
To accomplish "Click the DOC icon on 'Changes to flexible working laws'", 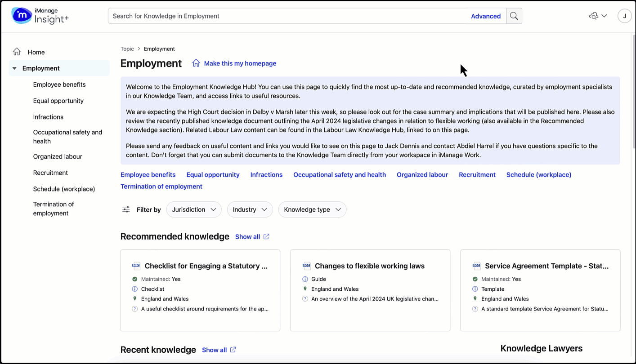I will 306,265.
